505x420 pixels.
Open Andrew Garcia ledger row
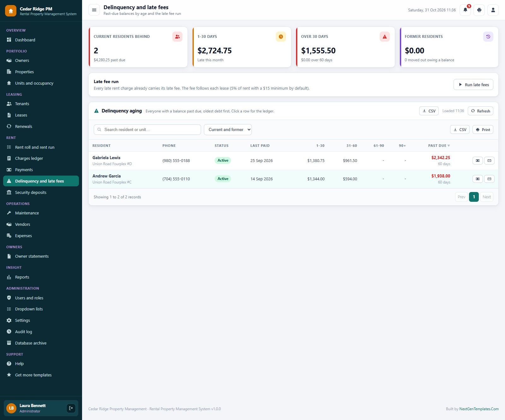(x=294, y=179)
